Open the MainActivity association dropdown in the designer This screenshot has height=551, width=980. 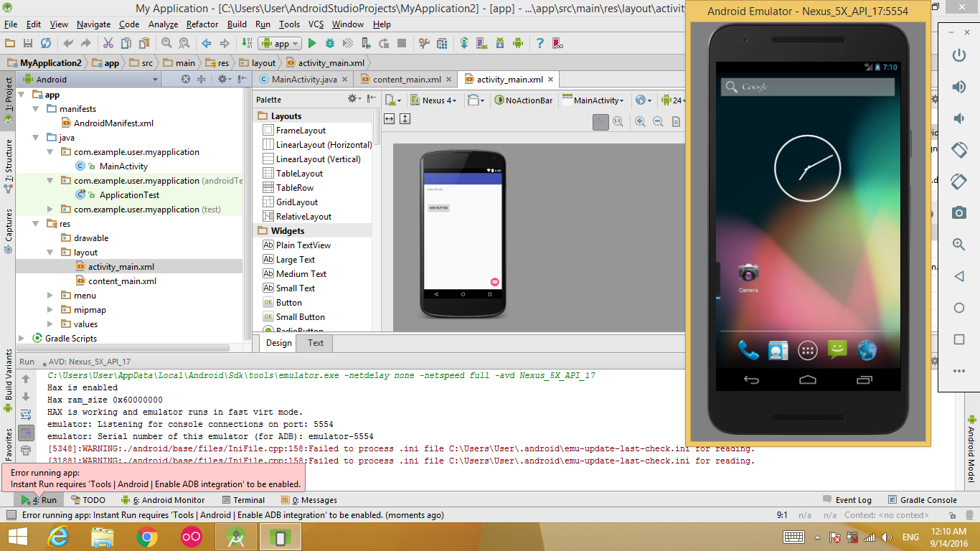tap(594, 100)
